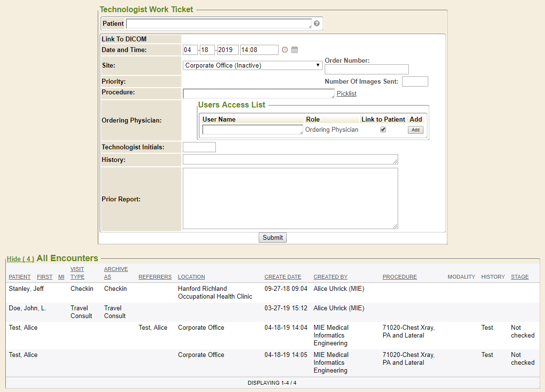The height and width of the screenshot is (392, 545).
Task: Open the Procedure Picklist link
Action: [346, 93]
